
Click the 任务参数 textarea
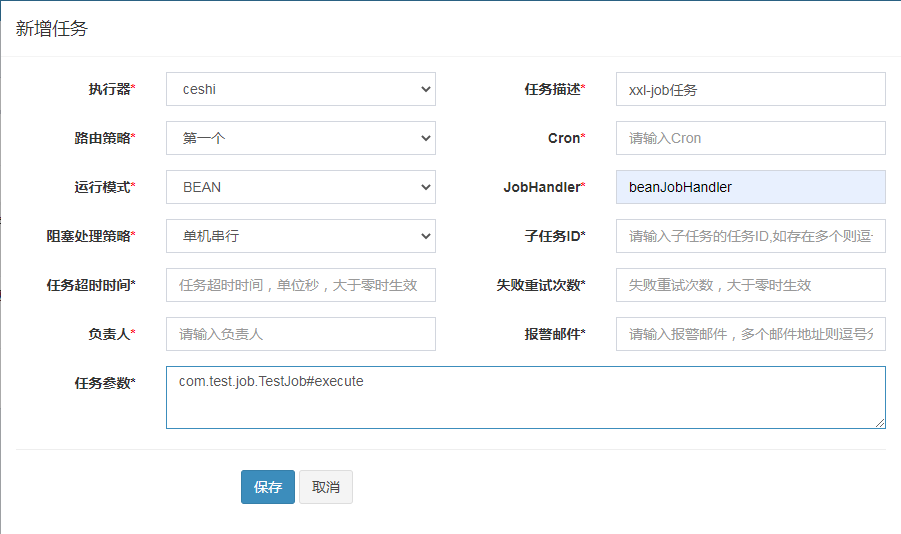coord(526,397)
